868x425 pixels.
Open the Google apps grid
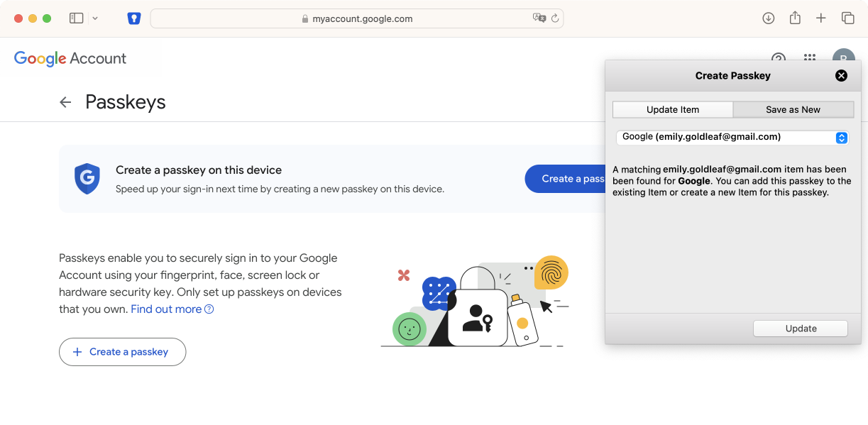(810, 58)
